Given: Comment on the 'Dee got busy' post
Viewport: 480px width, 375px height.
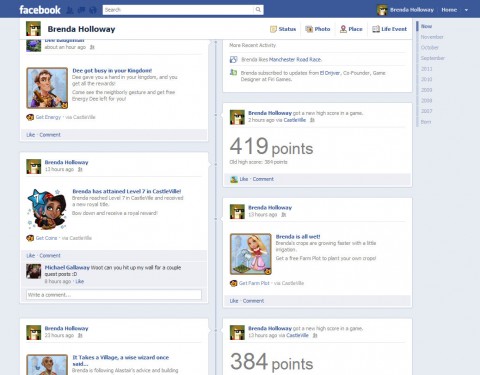Looking at the screenshot, I should click(50, 135).
